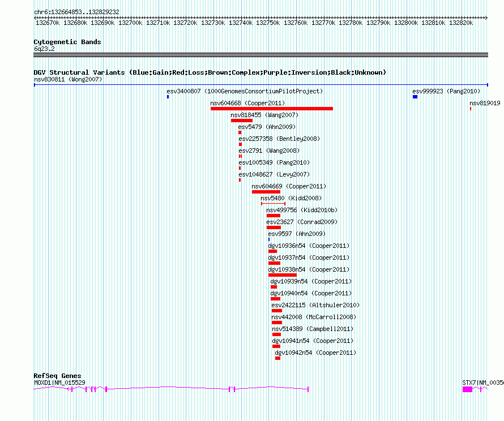Click nsv819019 variant label
This screenshot has width=504, height=421.
coord(485,103)
